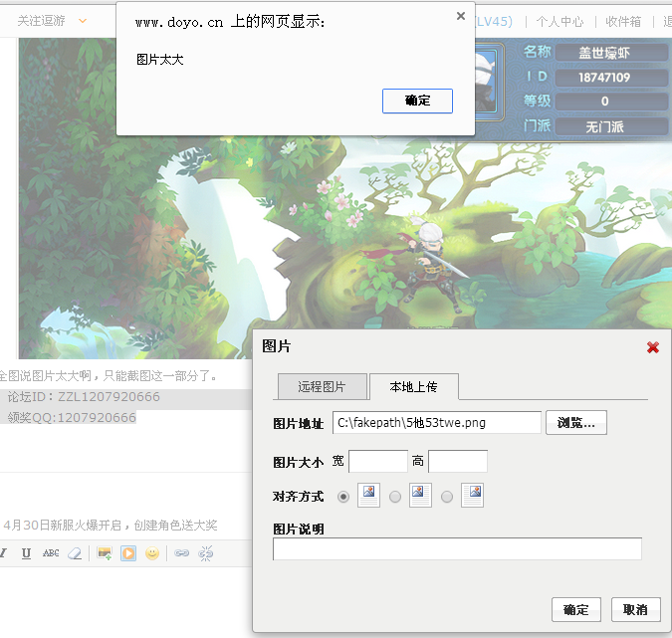Click 确定 in the alert popup
672x638 pixels.
point(417,102)
